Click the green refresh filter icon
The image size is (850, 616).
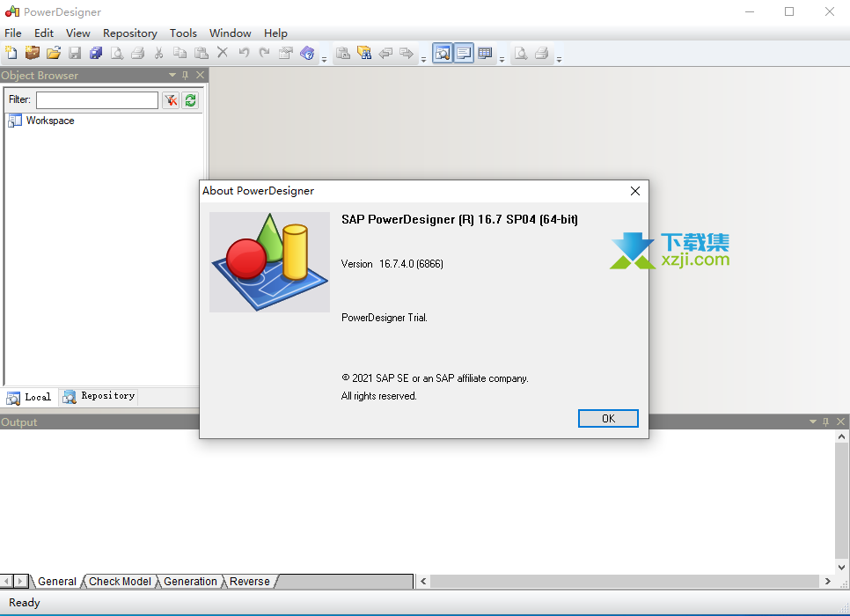(190, 99)
